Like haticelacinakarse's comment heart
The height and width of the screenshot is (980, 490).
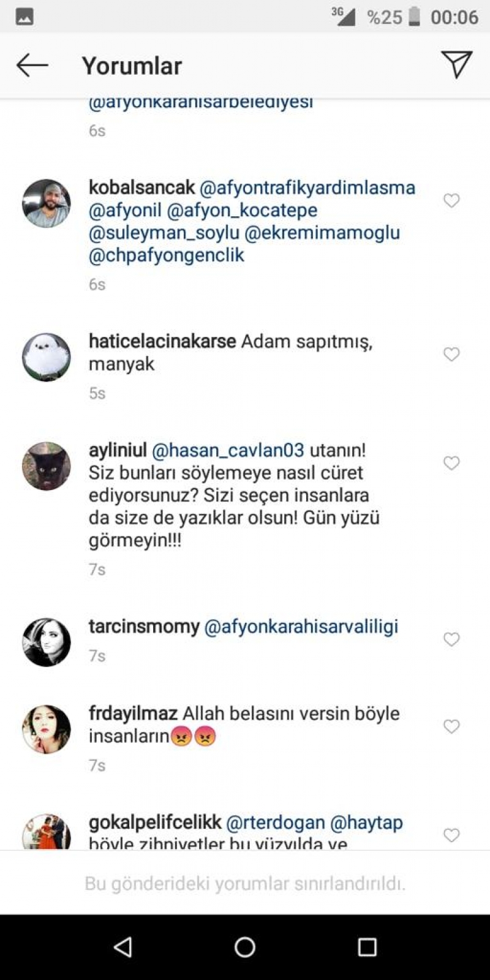[x=451, y=355]
